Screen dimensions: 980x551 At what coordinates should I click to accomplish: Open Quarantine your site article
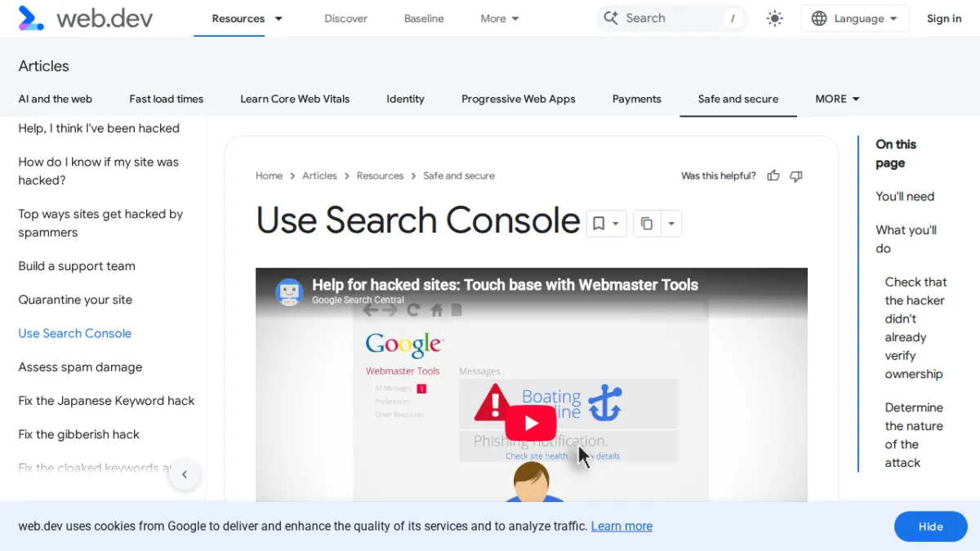(75, 300)
